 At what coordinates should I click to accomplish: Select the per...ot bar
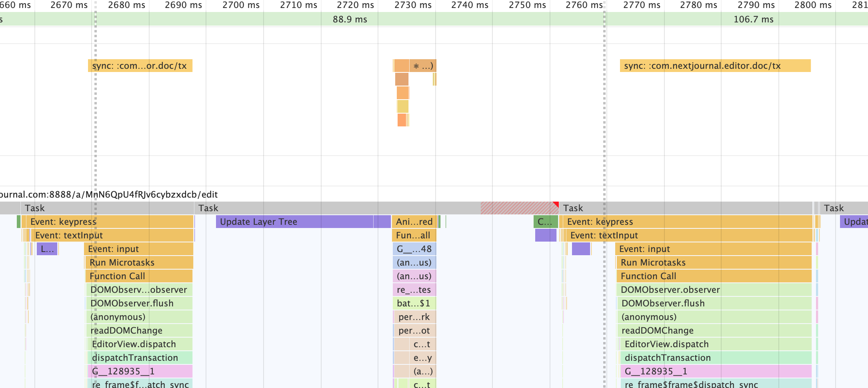415,330
